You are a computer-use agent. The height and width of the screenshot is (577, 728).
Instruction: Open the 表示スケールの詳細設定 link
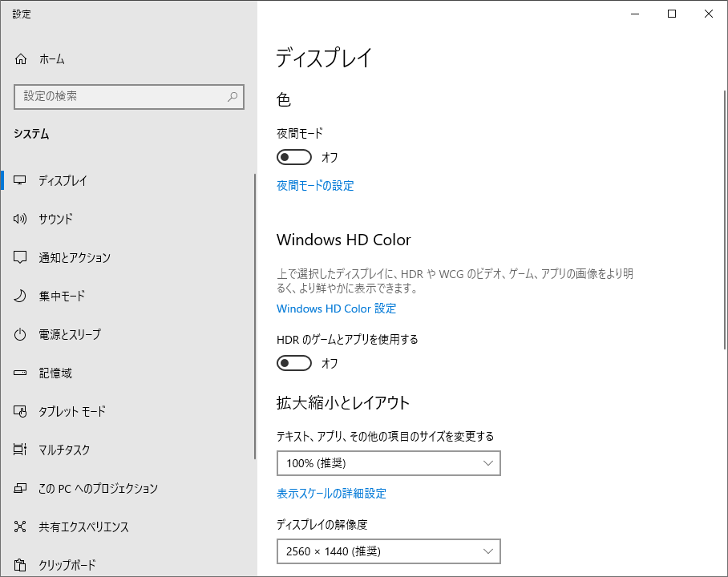pyautogui.click(x=331, y=494)
